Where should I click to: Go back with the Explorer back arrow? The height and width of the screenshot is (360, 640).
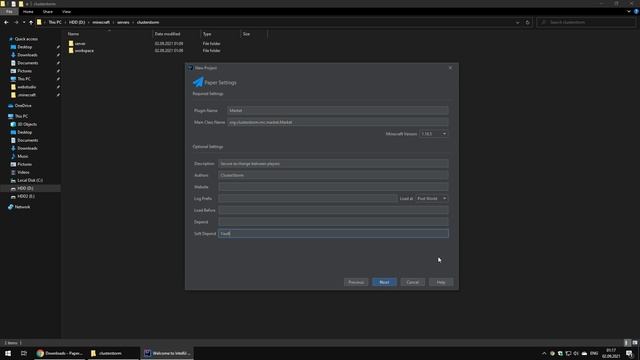click(6, 22)
